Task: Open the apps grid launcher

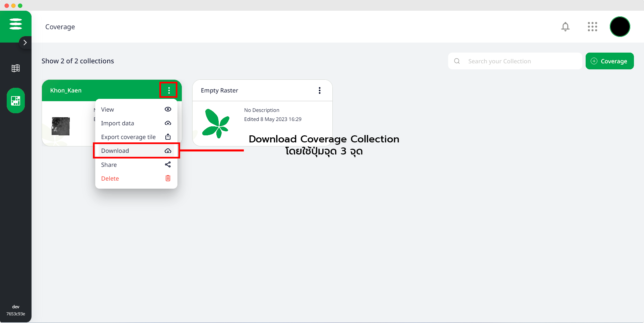Action: [592, 27]
